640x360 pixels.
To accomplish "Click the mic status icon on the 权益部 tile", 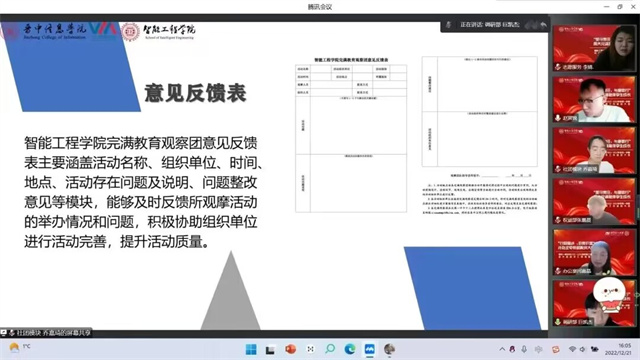I will click(x=558, y=220).
